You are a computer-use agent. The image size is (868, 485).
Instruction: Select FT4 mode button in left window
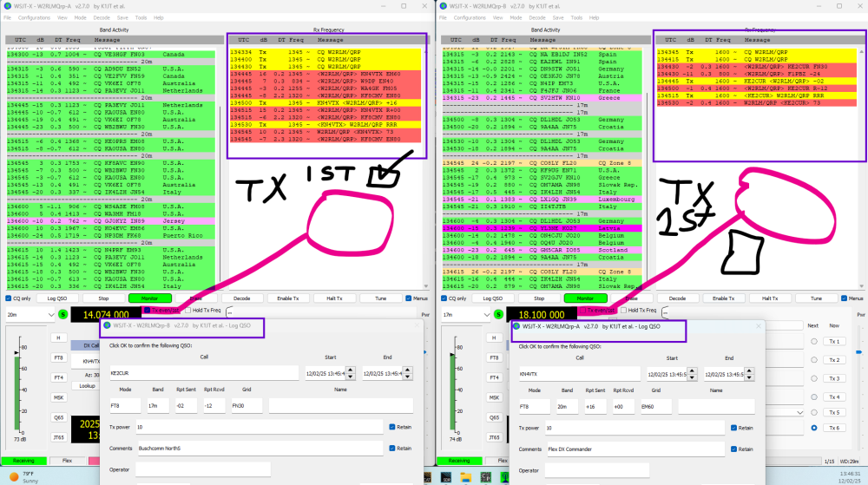tap(59, 377)
